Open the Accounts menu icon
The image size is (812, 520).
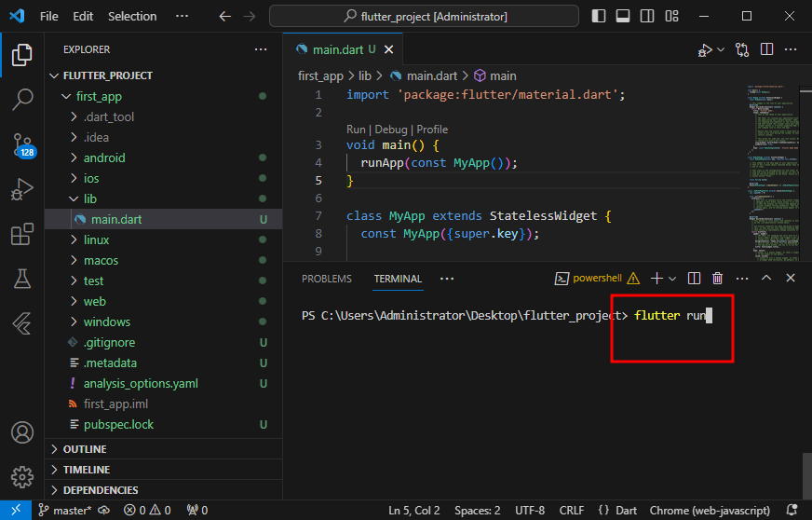[22, 432]
